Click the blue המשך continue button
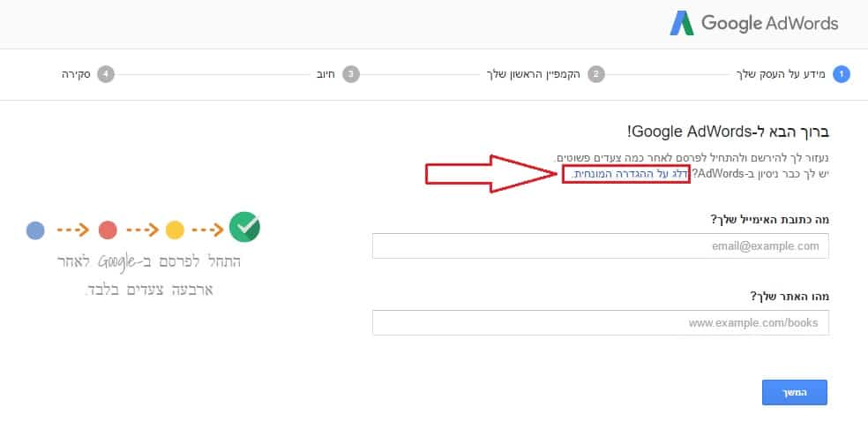Viewport: 868px width, 445px height. [x=795, y=392]
